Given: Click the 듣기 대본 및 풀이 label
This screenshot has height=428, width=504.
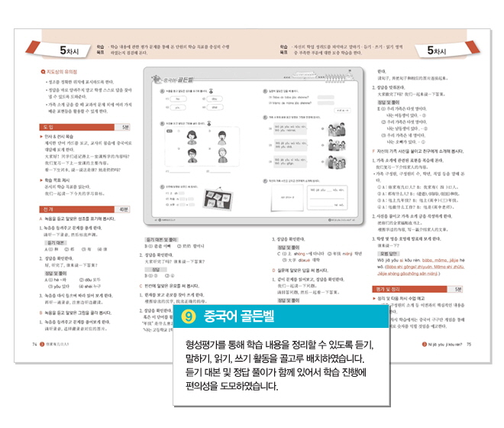Looking at the screenshot, I should click(x=162, y=240).
